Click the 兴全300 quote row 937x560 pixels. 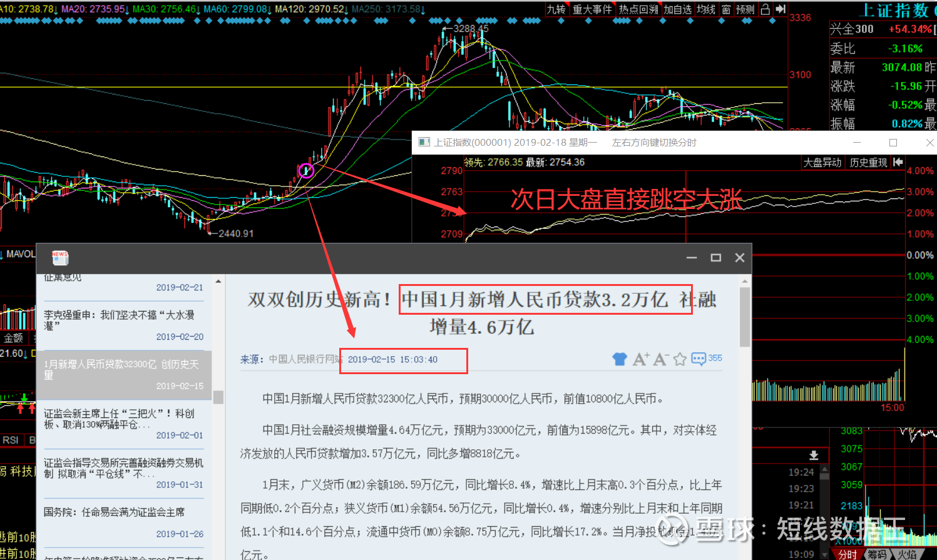coord(883,29)
